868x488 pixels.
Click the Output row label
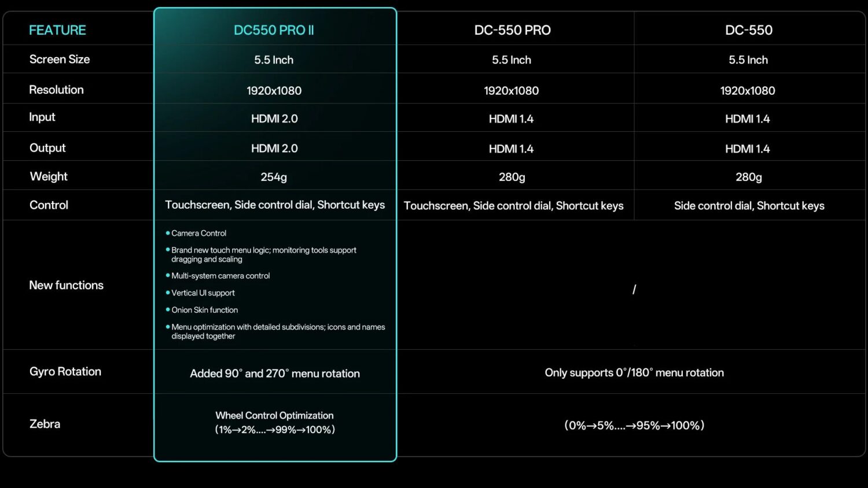click(x=47, y=148)
